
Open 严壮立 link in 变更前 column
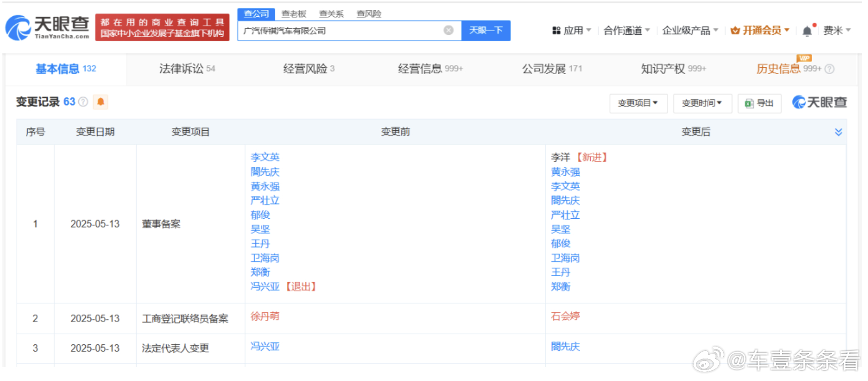265,201
